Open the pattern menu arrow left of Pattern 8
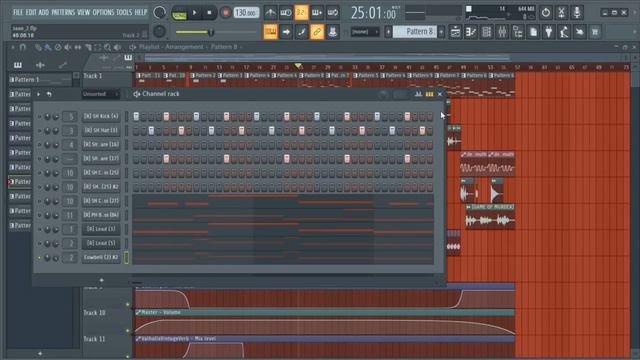Screen dimensions: 640x360 click(388, 32)
